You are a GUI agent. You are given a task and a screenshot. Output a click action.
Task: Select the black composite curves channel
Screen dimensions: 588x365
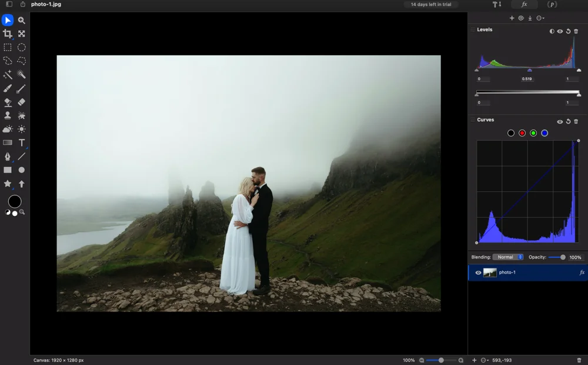(x=511, y=133)
